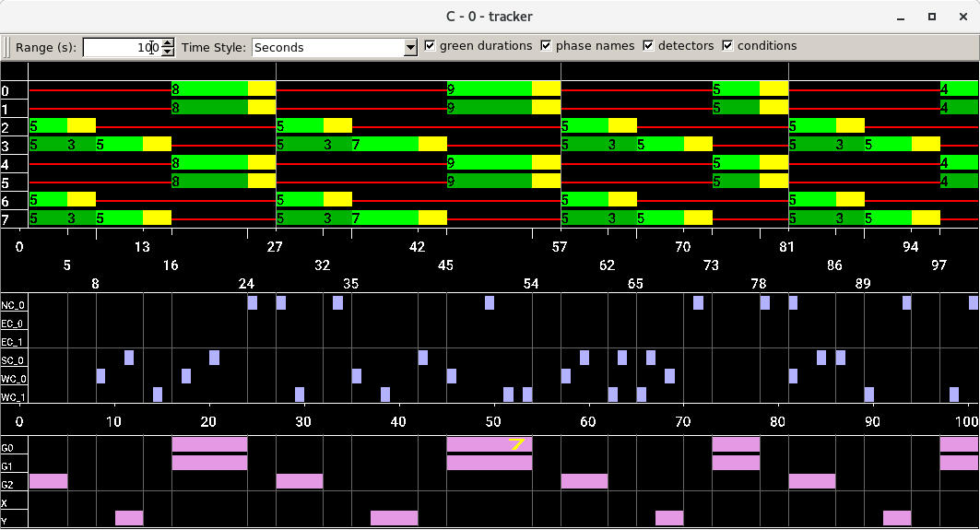The height and width of the screenshot is (530, 980).
Task: Increase range with the up arrow
Action: pos(168,43)
